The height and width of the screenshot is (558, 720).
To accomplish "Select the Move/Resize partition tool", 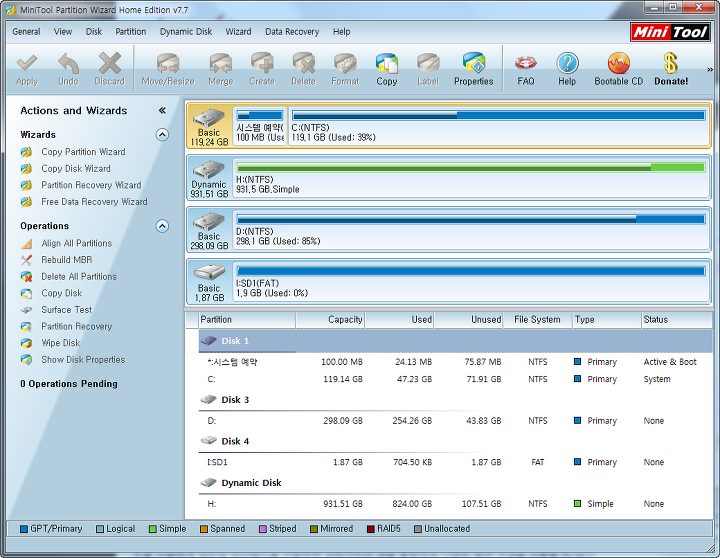I will 168,69.
